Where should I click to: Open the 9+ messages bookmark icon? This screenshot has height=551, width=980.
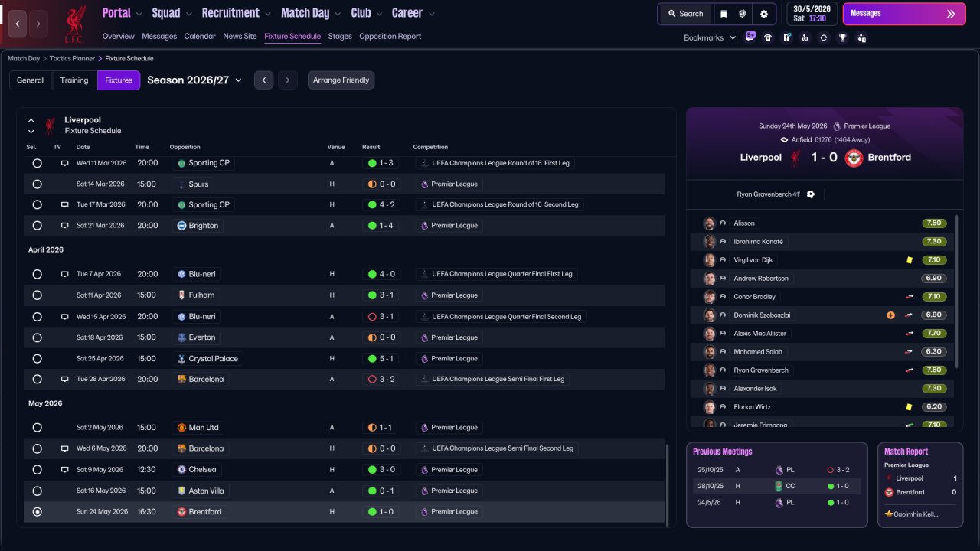tap(750, 37)
